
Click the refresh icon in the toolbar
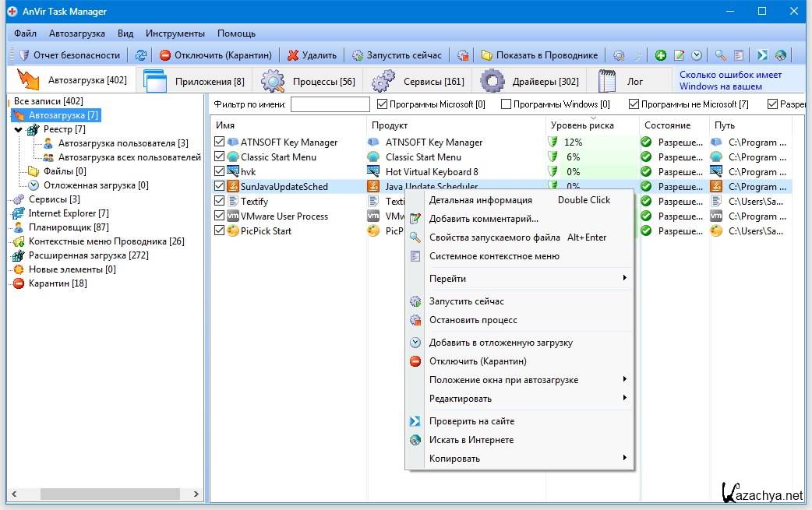(x=140, y=55)
